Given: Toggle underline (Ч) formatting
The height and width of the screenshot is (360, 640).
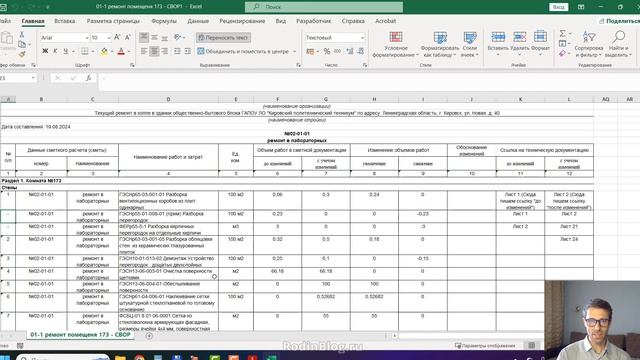Looking at the screenshot, I should (65, 51).
